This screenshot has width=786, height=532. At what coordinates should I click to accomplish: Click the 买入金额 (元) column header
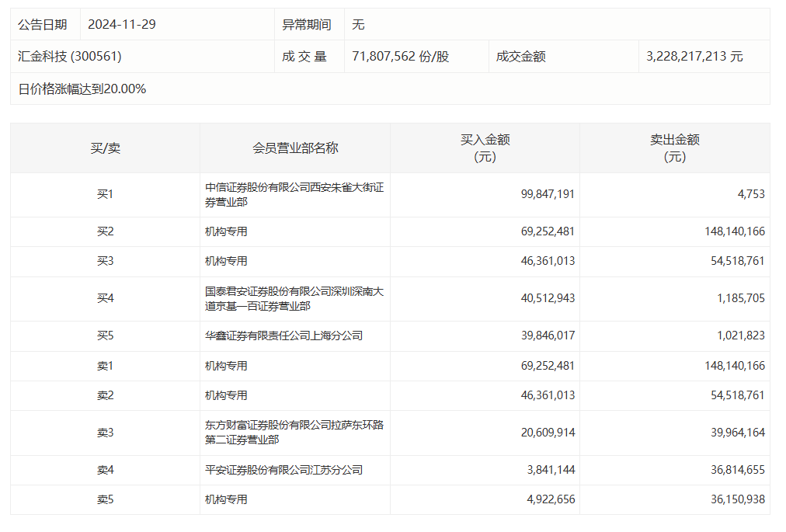(485, 148)
